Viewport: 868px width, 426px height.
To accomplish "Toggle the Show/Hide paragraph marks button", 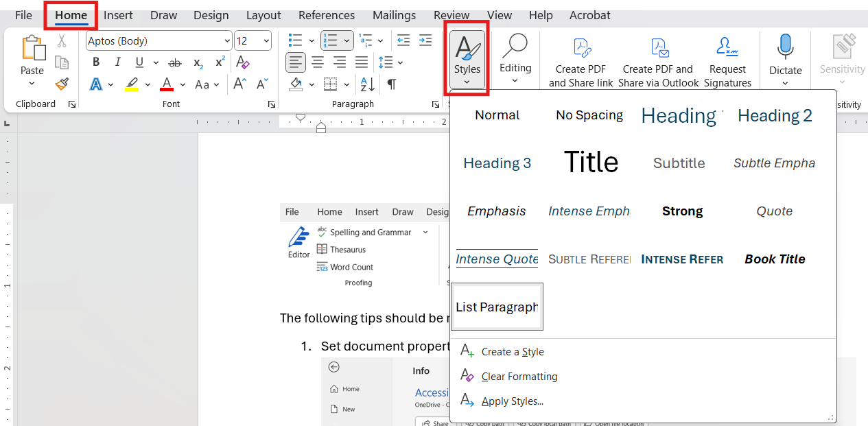I will [390, 84].
